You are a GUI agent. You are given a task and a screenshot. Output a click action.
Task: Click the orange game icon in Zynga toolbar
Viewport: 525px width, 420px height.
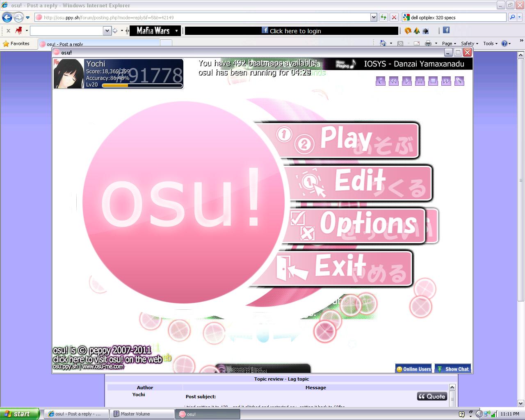[408, 30]
